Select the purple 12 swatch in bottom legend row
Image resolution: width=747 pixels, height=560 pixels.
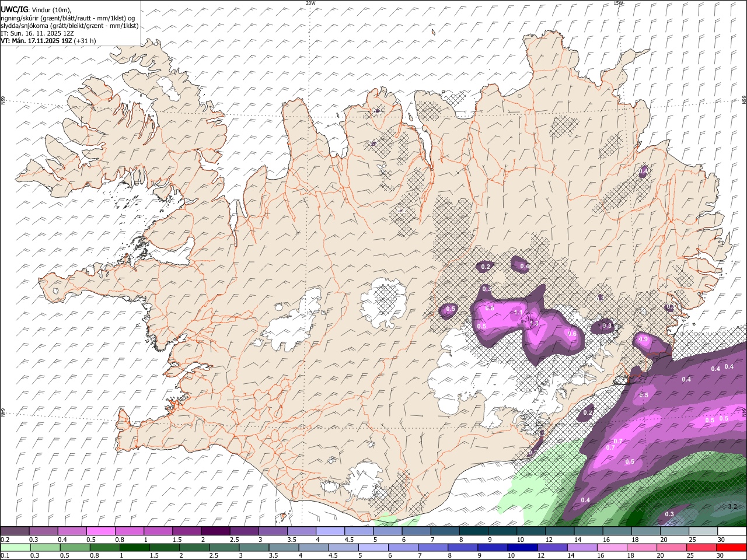[x=553, y=547]
